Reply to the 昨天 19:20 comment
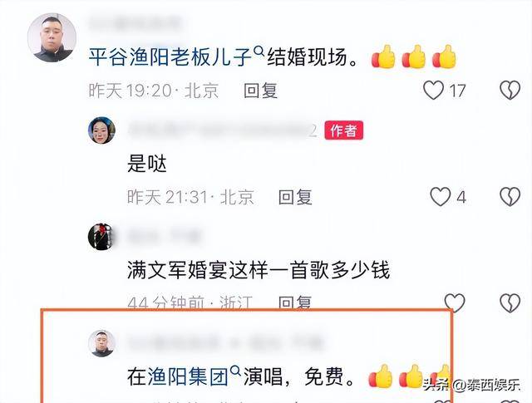This screenshot has width=532, height=403. point(260,91)
